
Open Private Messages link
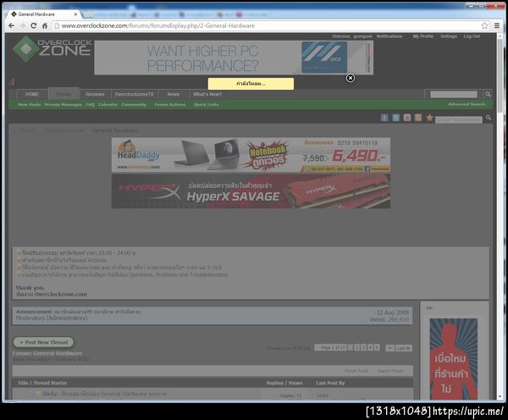(63, 104)
